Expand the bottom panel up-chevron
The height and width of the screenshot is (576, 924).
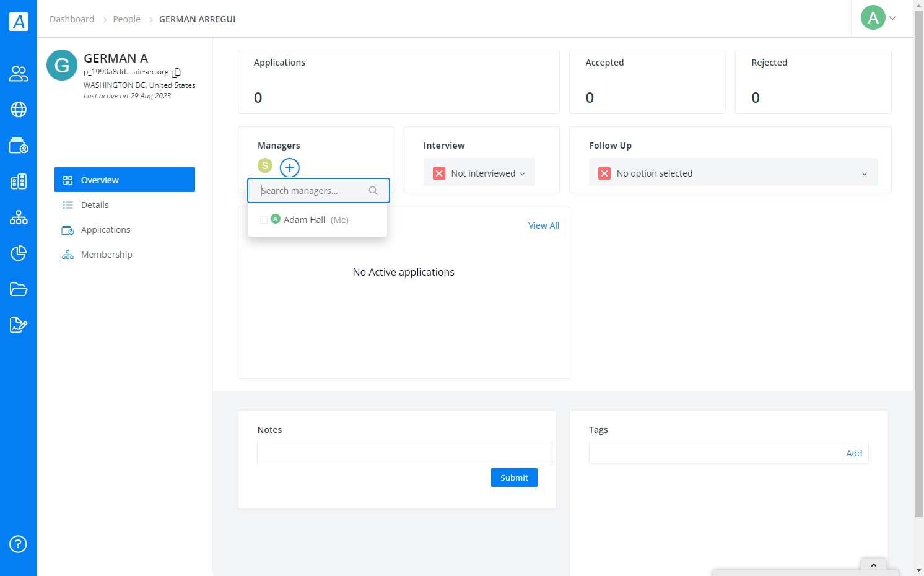point(874,565)
